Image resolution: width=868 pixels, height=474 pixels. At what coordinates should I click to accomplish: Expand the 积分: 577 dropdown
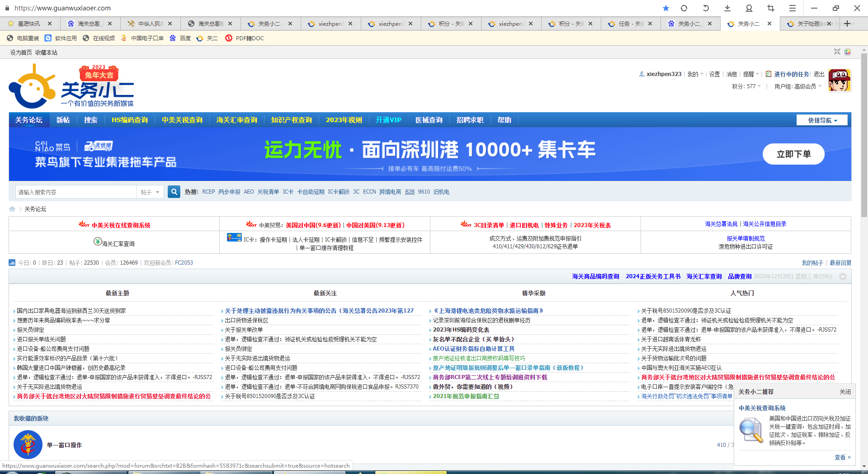(746, 86)
